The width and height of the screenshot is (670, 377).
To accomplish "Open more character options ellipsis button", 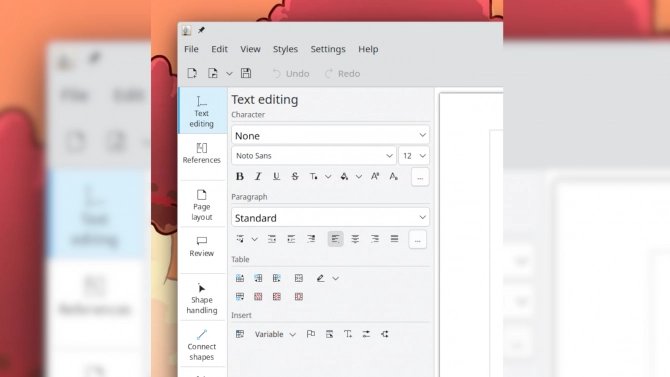I will (420, 177).
